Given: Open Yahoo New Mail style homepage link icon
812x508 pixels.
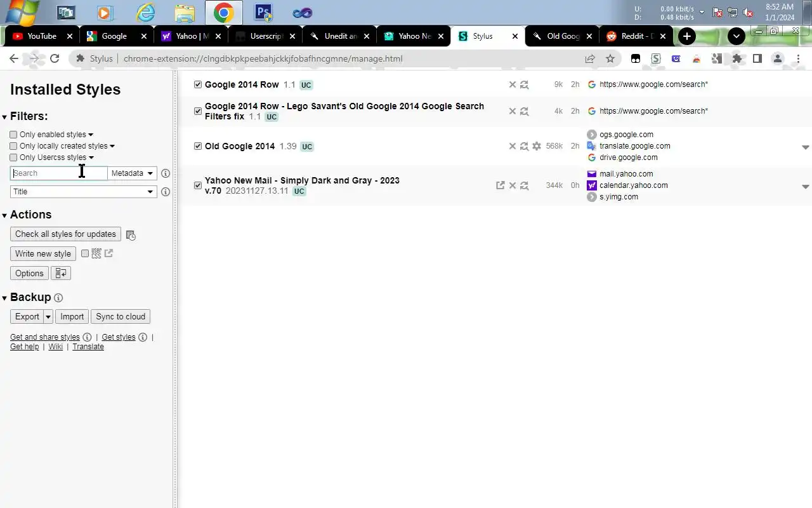Looking at the screenshot, I should coord(501,185).
